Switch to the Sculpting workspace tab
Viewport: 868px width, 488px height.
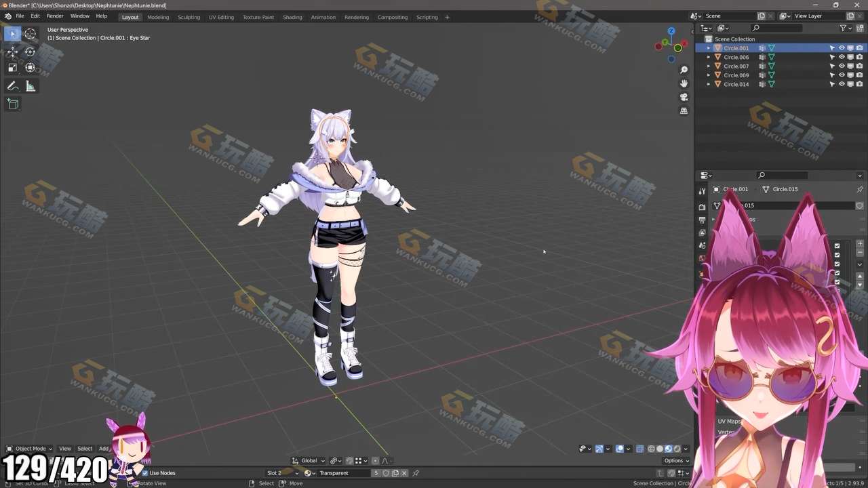click(189, 17)
